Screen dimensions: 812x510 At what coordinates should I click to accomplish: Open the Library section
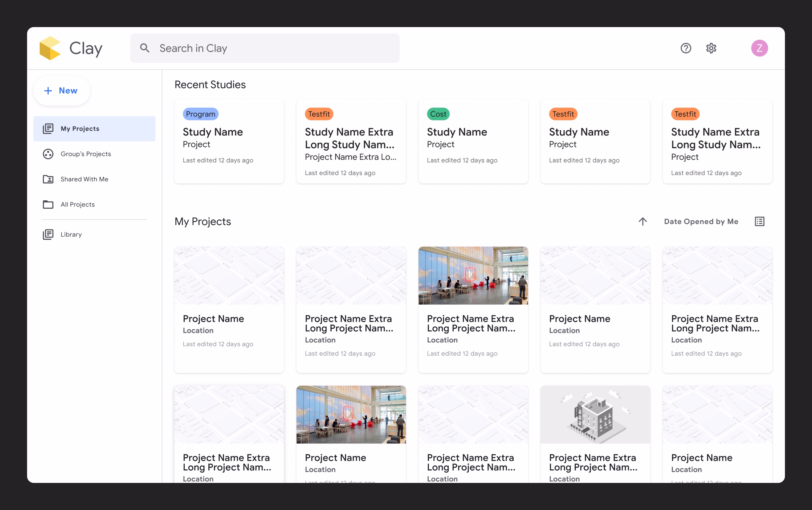[71, 234]
